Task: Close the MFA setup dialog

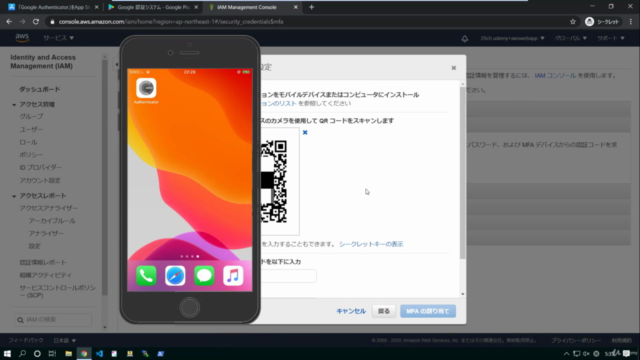Action: [453, 68]
